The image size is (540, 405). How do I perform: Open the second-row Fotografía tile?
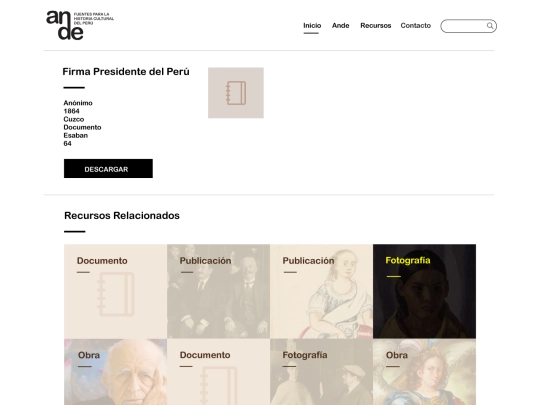pos(321,372)
